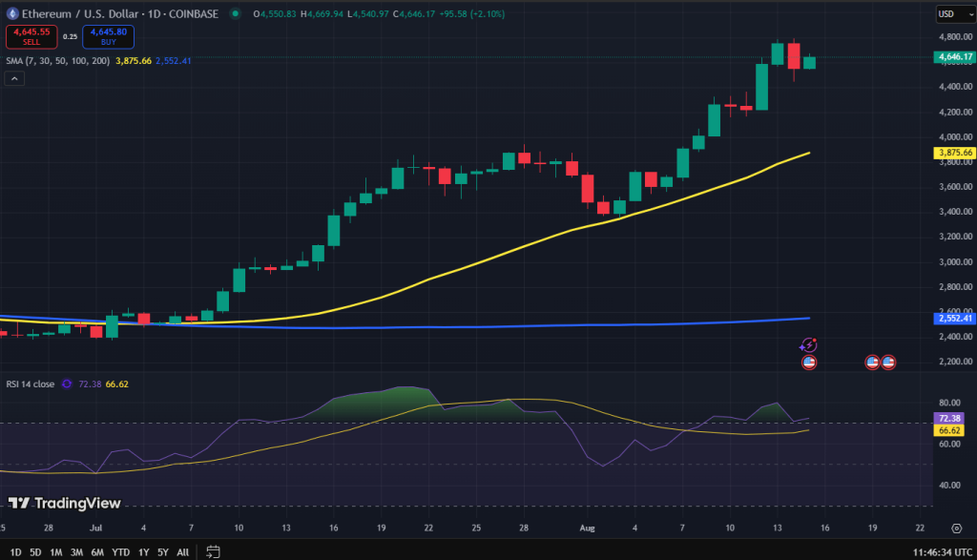
Task: Click the purple lightning event marker icon
Action: coord(809,345)
